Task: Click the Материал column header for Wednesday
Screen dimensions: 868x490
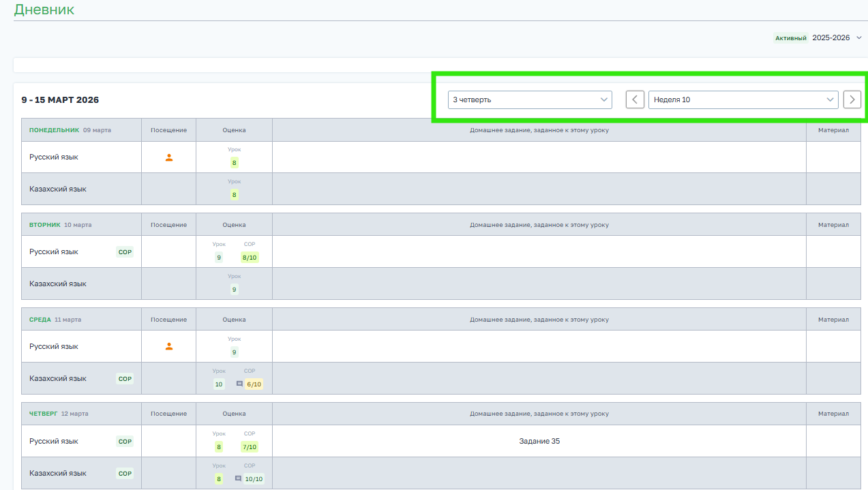Action: pos(834,320)
